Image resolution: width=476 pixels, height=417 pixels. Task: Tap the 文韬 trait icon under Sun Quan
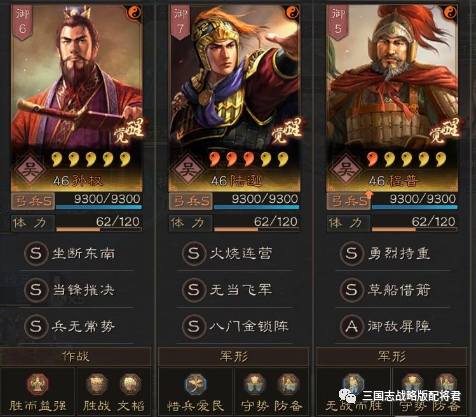pos(131,384)
